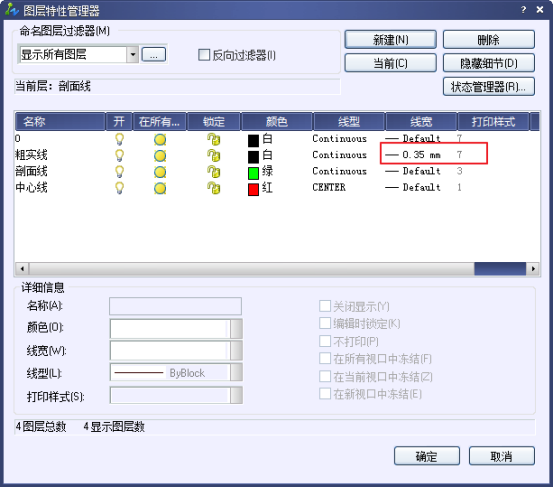Click the 新建(N) button

tap(390, 39)
